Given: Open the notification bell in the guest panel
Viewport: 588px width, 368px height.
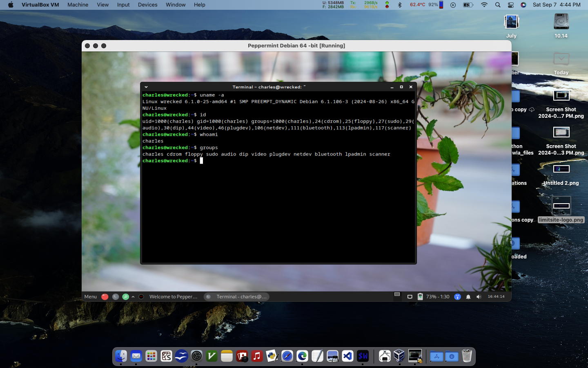Looking at the screenshot, I should point(468,297).
